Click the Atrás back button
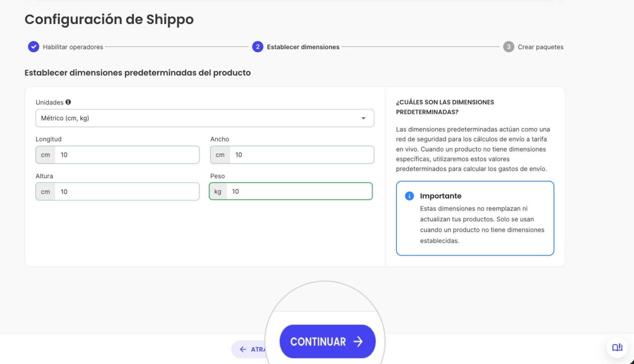The height and width of the screenshot is (364, 634). [249, 349]
